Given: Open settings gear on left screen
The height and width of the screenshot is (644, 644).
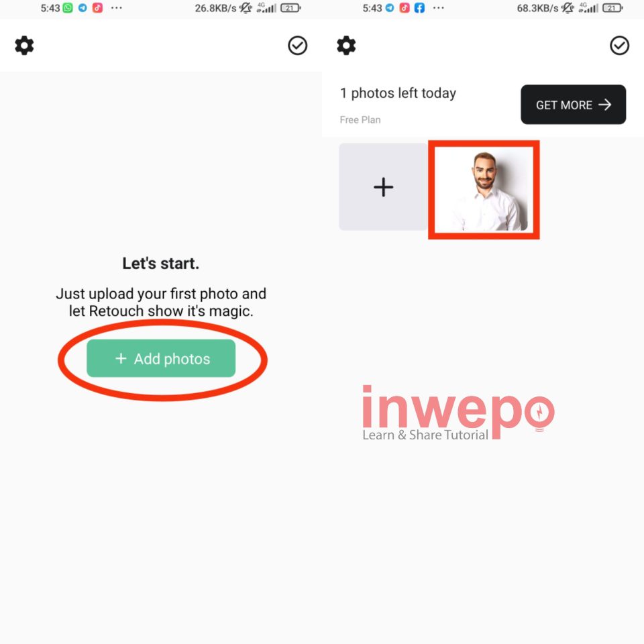Looking at the screenshot, I should point(24,45).
